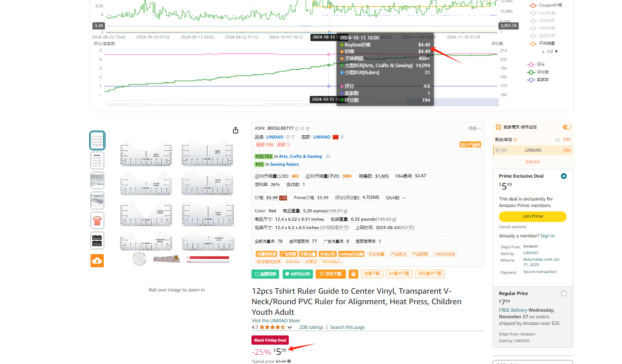Visit the LINXIAO Store link
Viewport: 622px width, 364px height.
click(276, 320)
